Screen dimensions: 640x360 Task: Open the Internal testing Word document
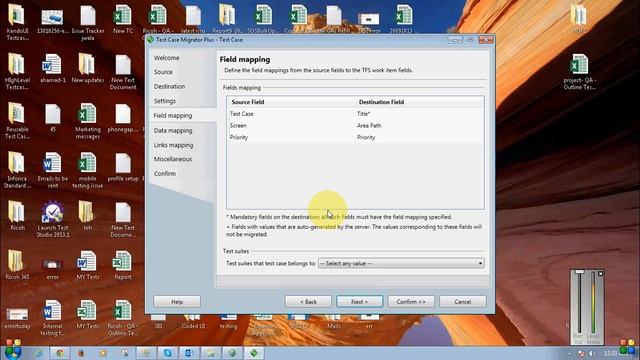click(53, 318)
